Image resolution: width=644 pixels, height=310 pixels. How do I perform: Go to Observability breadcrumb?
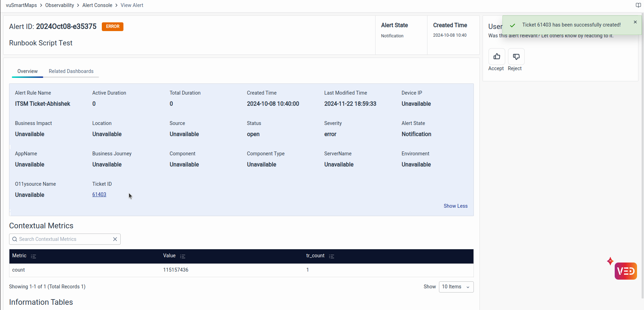(60, 5)
